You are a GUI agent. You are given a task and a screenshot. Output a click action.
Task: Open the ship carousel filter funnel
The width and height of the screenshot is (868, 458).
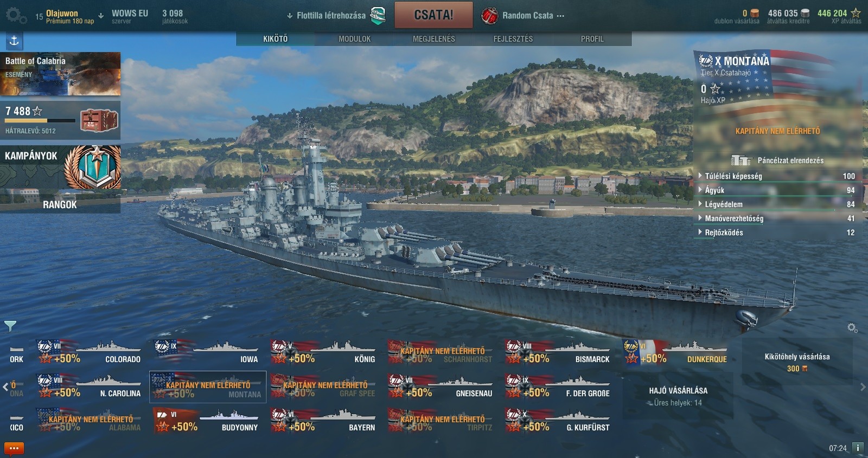point(10,326)
